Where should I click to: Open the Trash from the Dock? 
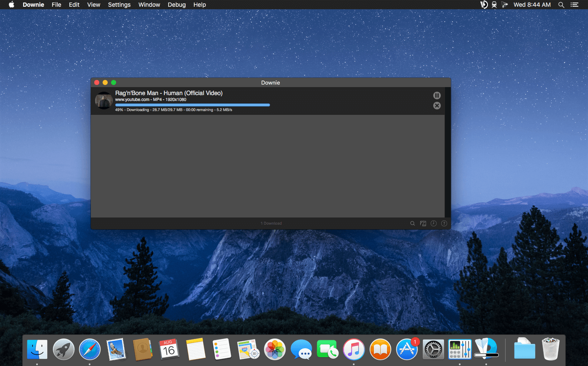click(551, 349)
